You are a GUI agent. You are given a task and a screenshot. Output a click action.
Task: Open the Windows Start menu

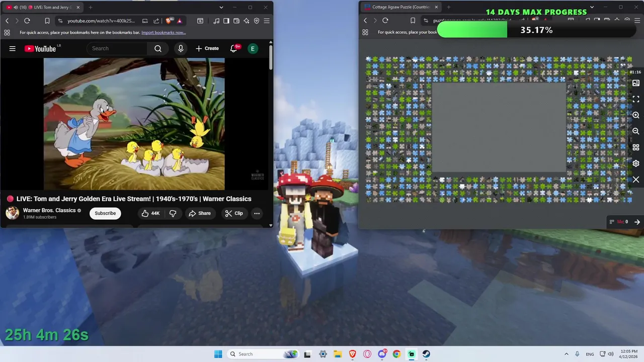(x=218, y=354)
